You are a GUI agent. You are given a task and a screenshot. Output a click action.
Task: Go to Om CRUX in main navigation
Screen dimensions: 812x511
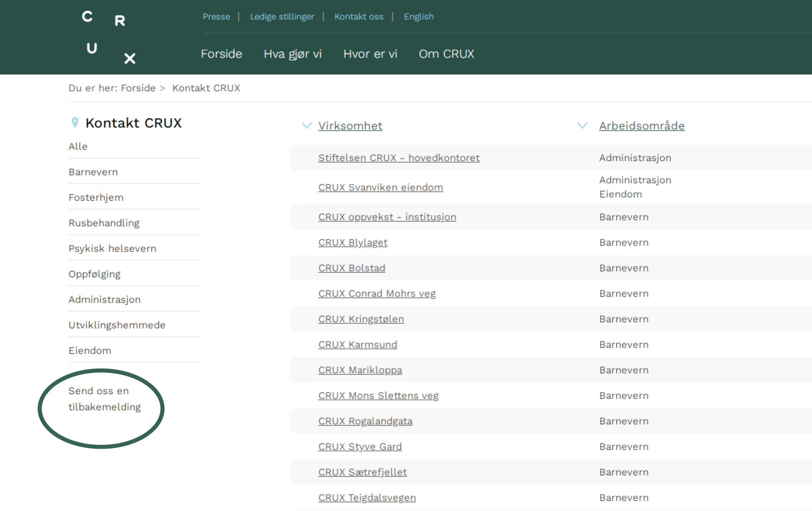tap(446, 54)
